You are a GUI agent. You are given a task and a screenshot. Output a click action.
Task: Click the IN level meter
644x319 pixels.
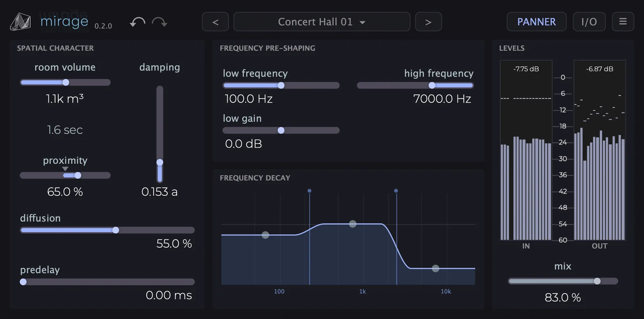pos(526,150)
